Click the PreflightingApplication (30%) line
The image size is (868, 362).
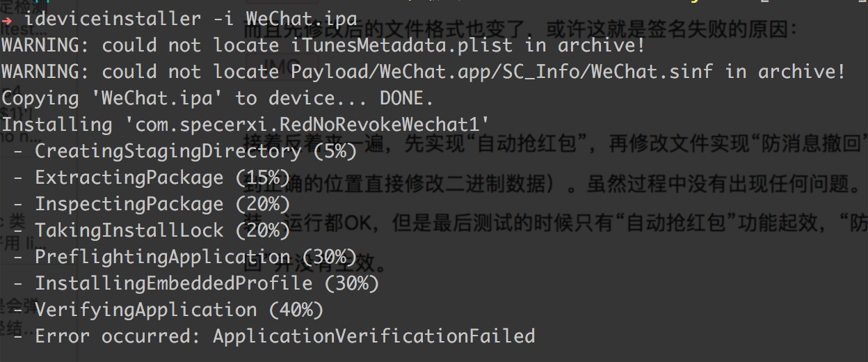click(x=184, y=257)
